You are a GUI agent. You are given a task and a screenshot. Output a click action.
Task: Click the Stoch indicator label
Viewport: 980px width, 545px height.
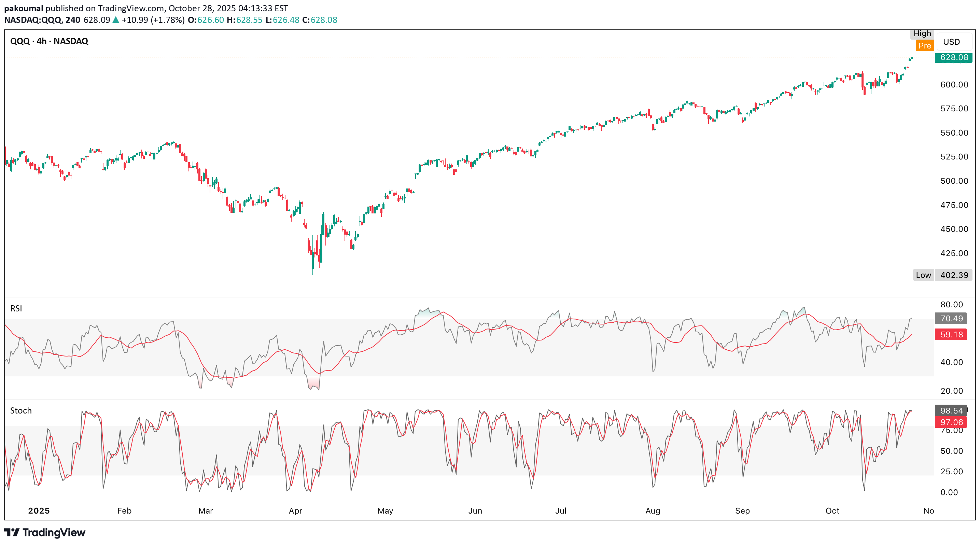(x=21, y=411)
